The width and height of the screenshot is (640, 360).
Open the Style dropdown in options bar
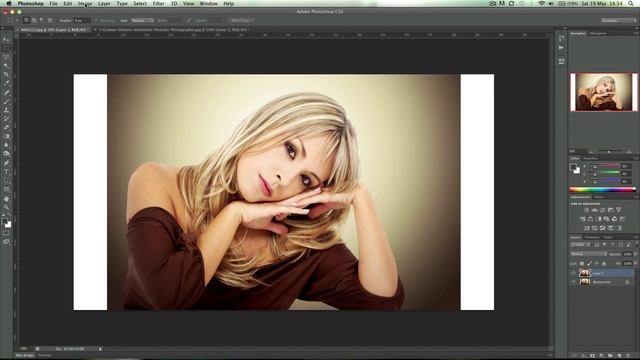pos(142,20)
